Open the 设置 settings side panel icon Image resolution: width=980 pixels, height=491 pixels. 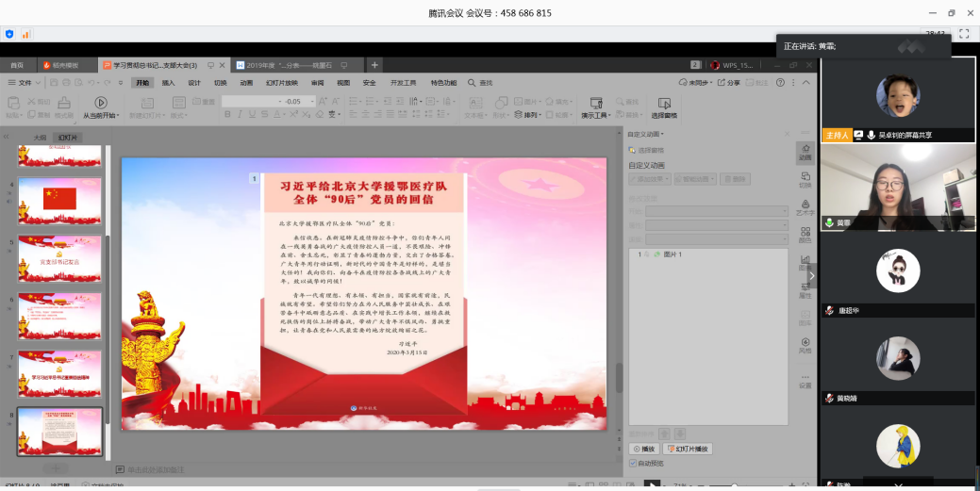(805, 381)
